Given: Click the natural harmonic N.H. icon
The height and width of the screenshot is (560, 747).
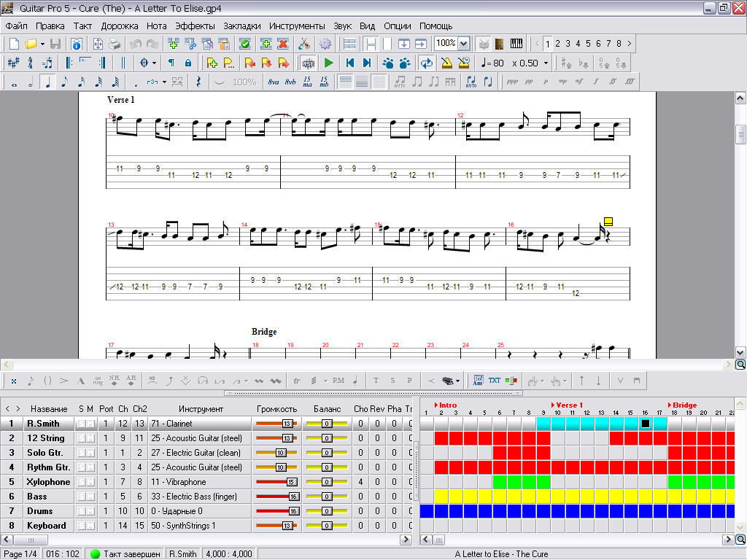Looking at the screenshot, I should 115,381.
